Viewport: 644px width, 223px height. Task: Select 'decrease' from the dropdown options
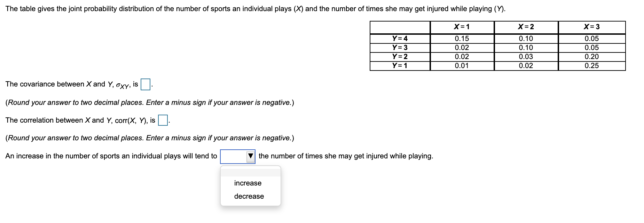[x=249, y=196]
